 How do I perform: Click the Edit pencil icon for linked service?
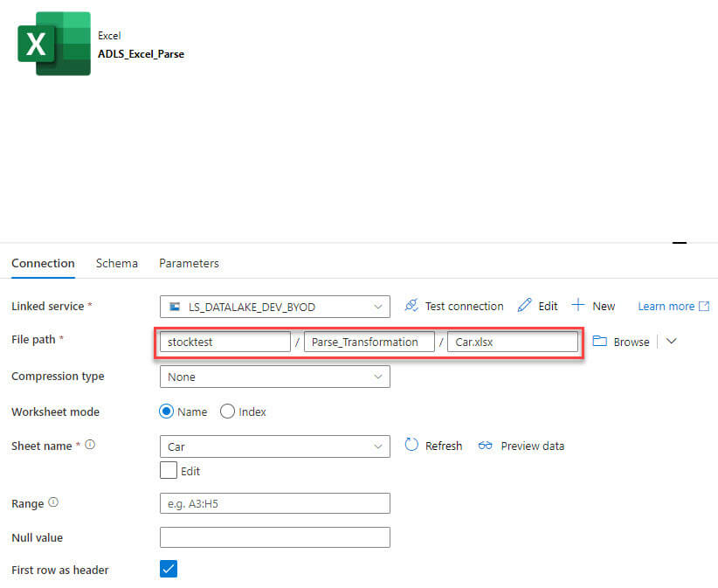pos(524,306)
